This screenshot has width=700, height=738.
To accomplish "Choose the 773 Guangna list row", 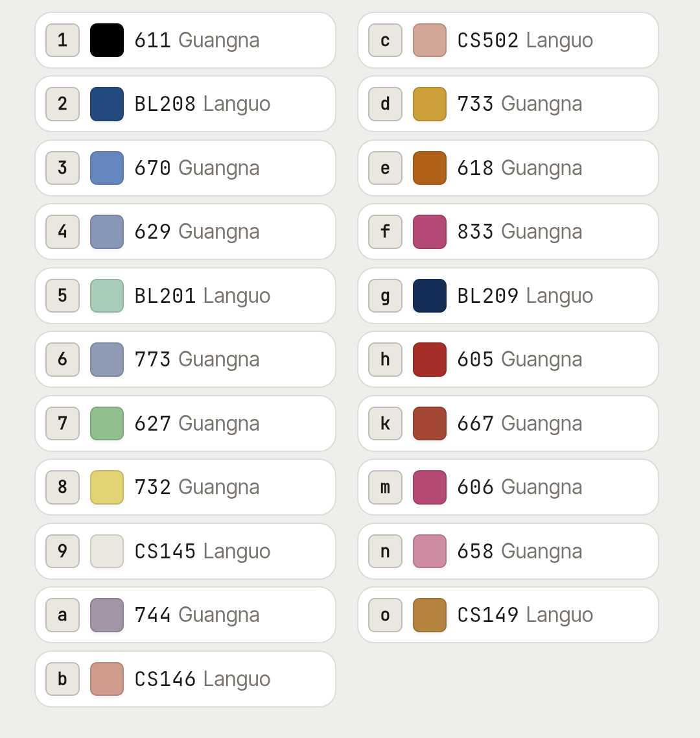I will click(185, 359).
